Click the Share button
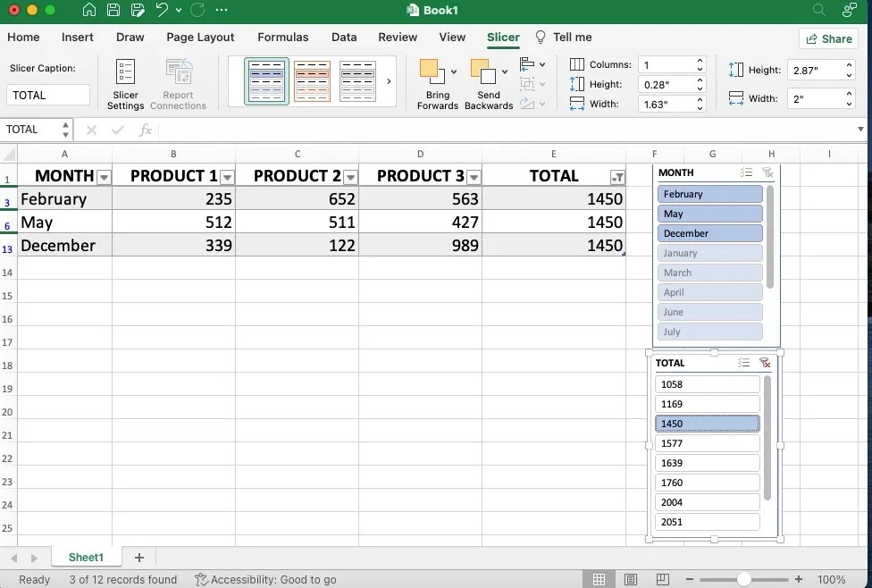 click(829, 38)
